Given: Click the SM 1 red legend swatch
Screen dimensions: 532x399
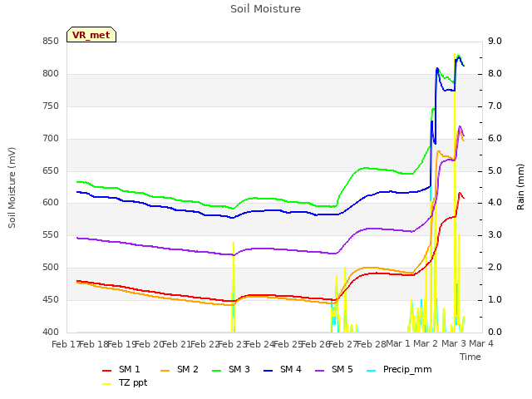Looking at the screenshot, I should click(x=107, y=371).
